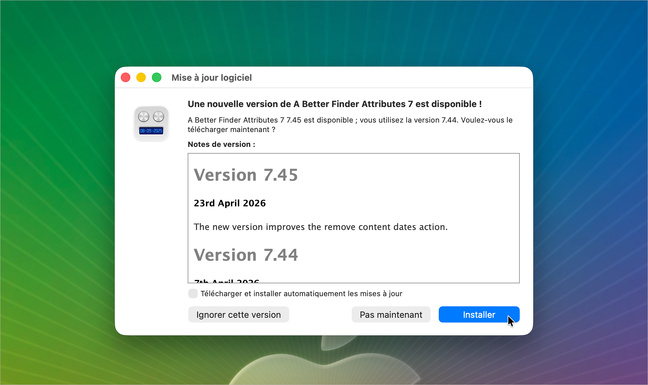648x385 pixels.
Task: Click the remove content dates action note
Action: click(321, 227)
